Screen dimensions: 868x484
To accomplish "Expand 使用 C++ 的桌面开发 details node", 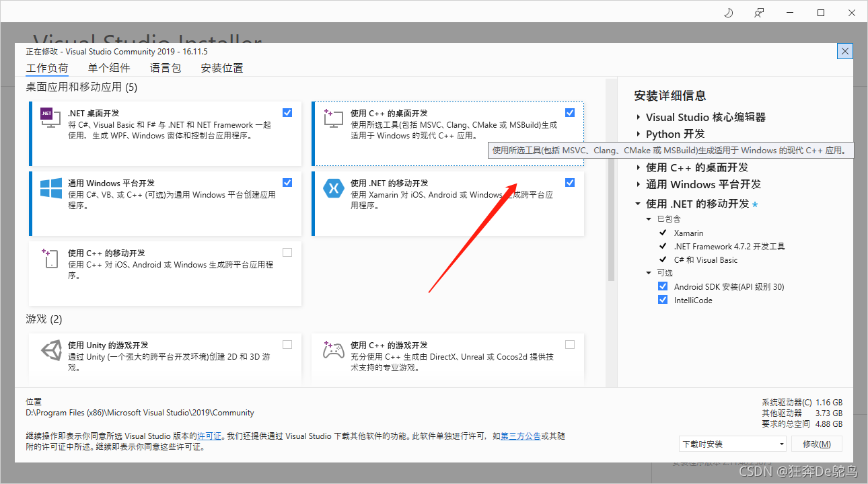I will (x=639, y=167).
